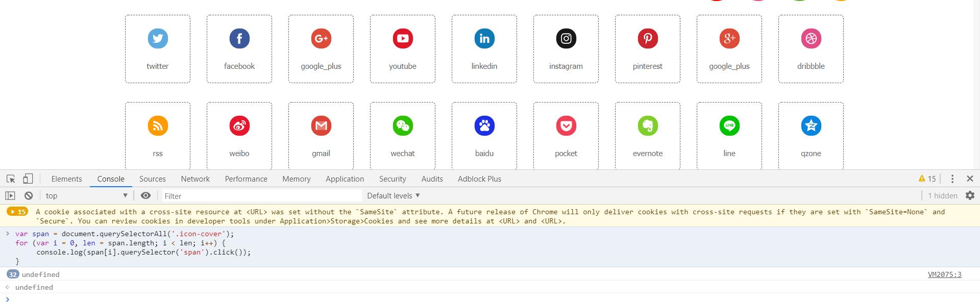Select the Console tab
Screen dimensions: 980x304
point(111,179)
